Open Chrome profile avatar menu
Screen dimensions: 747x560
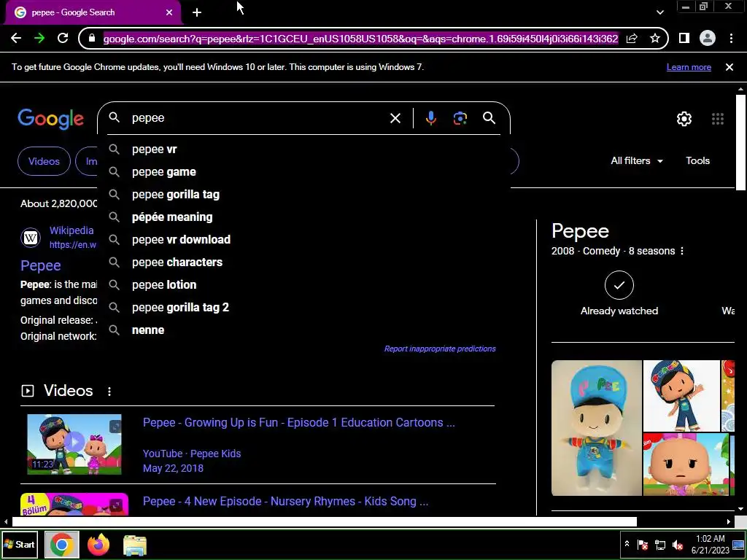[708, 38]
